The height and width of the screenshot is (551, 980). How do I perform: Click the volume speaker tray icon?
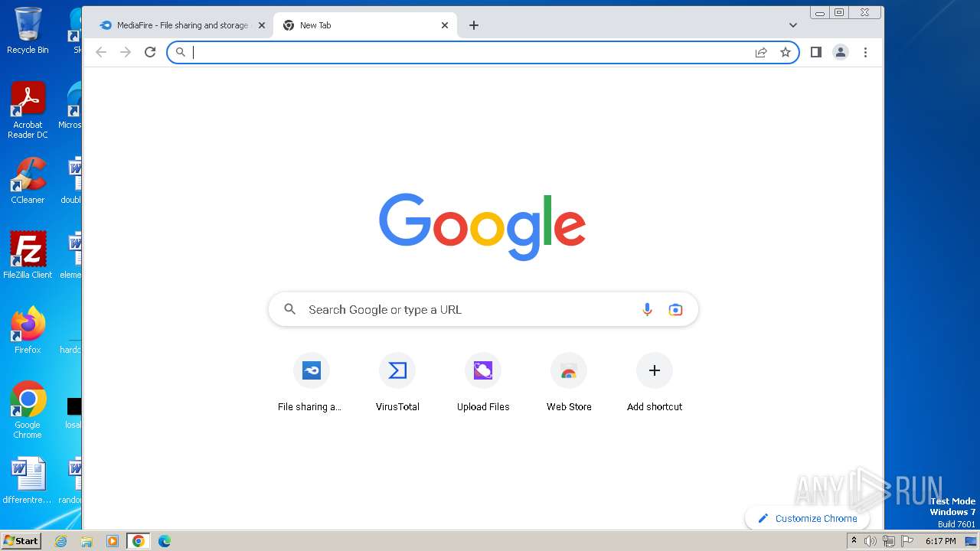click(x=871, y=541)
